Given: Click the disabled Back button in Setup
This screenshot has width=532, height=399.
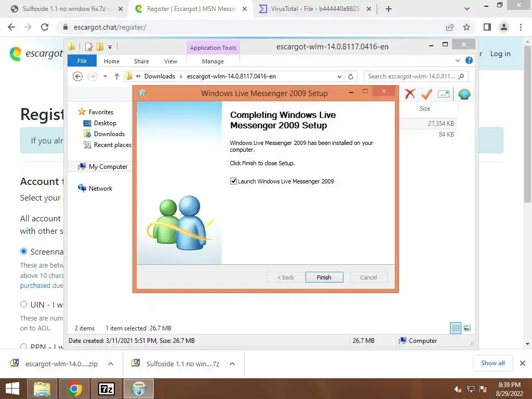Looking at the screenshot, I should point(285,277).
